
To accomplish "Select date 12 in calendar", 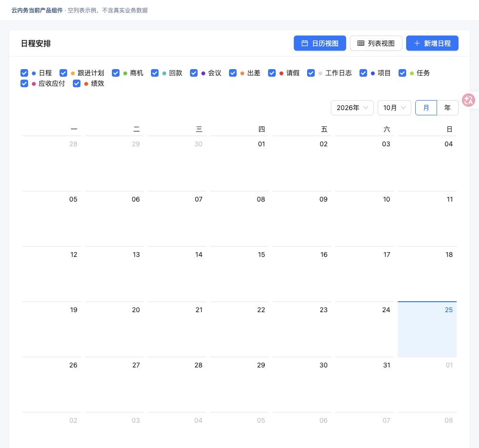I will point(51,274).
